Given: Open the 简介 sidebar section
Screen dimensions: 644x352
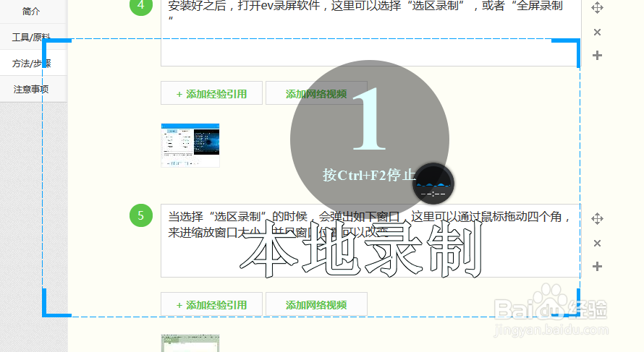Looking at the screenshot, I should pyautogui.click(x=32, y=11).
